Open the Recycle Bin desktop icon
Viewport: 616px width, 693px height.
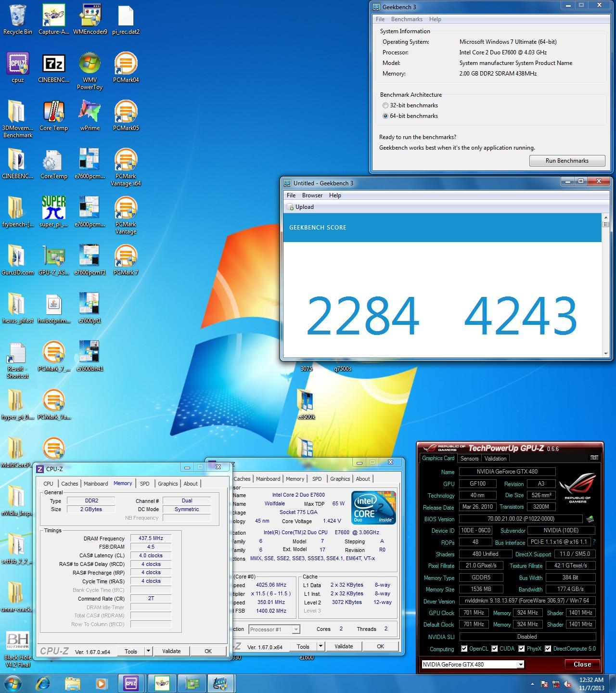point(18,19)
